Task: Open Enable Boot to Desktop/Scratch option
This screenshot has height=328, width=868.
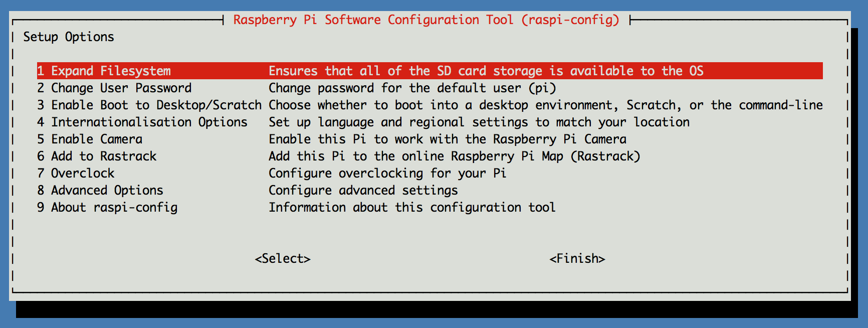Action: [429, 105]
